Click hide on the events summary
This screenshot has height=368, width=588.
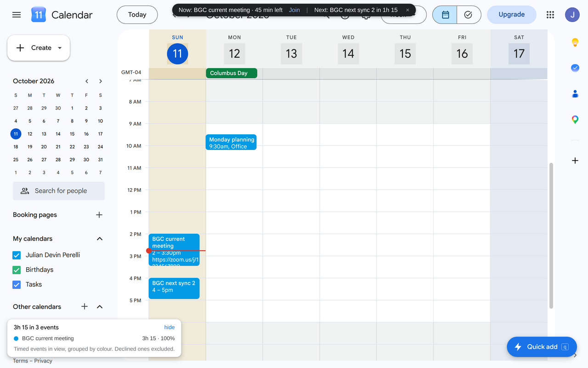tap(170, 328)
